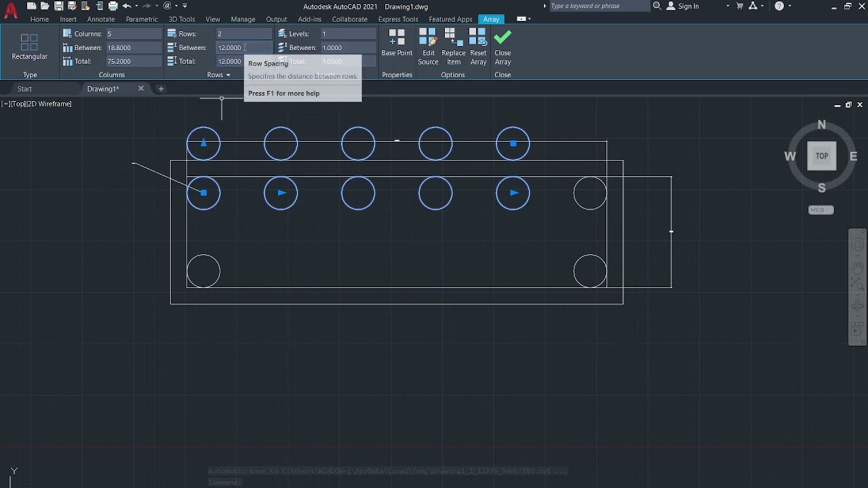
Task: Open the Home ribbon tab
Action: click(x=39, y=19)
